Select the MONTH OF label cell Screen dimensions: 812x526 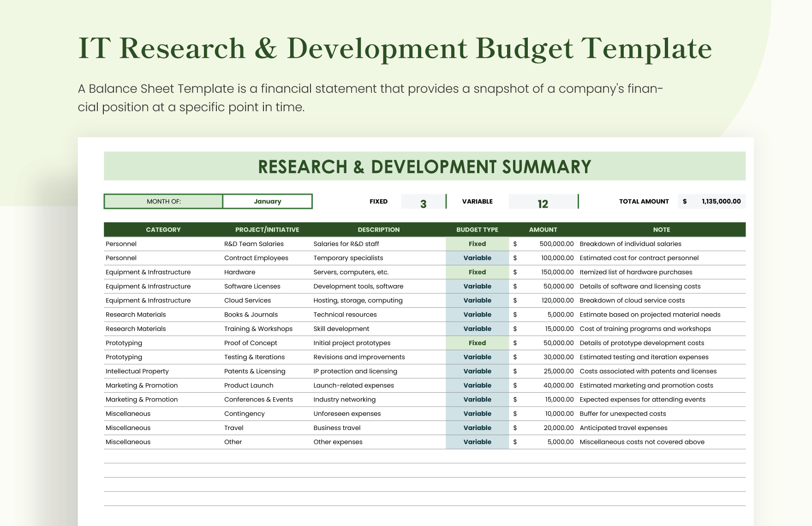(x=163, y=202)
